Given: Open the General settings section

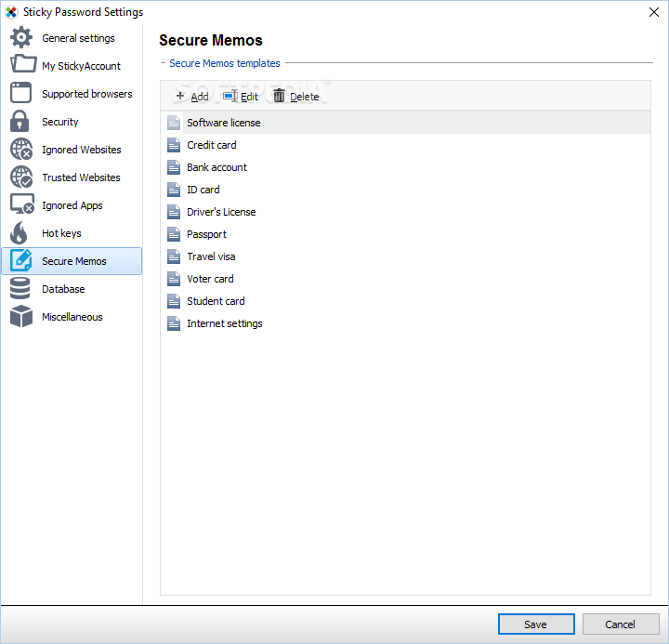Looking at the screenshot, I should (72, 38).
